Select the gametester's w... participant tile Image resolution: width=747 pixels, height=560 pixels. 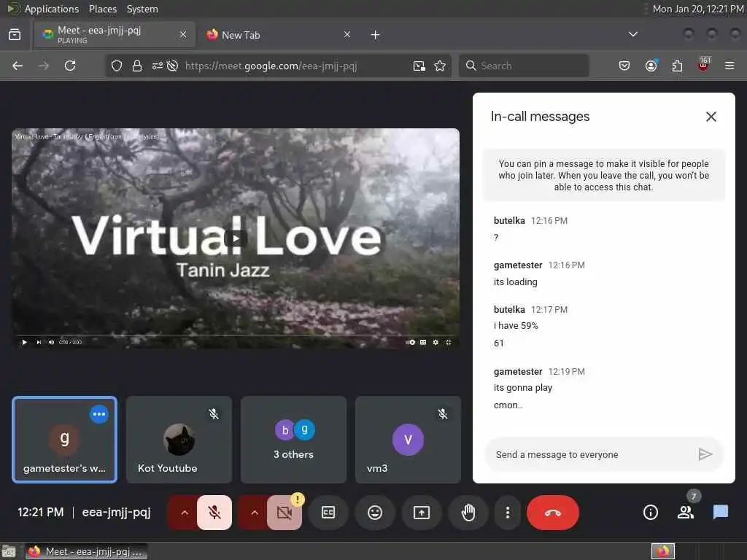click(65, 440)
